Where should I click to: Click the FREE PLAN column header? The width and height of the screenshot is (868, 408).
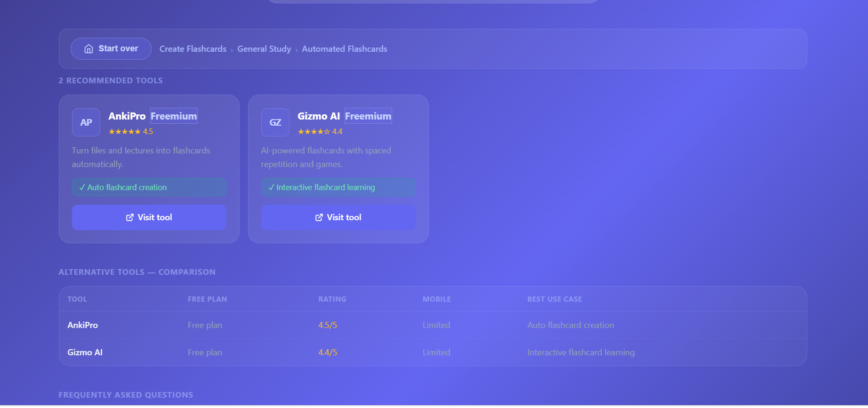click(208, 299)
